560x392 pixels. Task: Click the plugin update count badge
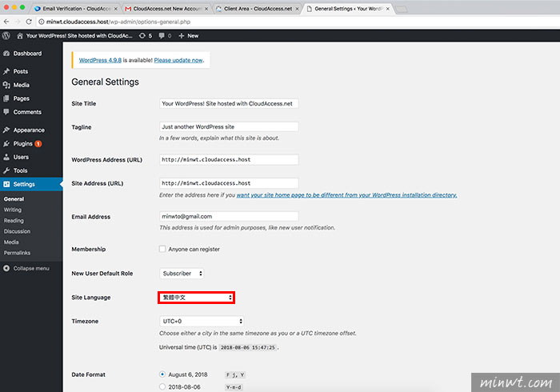pos(38,143)
